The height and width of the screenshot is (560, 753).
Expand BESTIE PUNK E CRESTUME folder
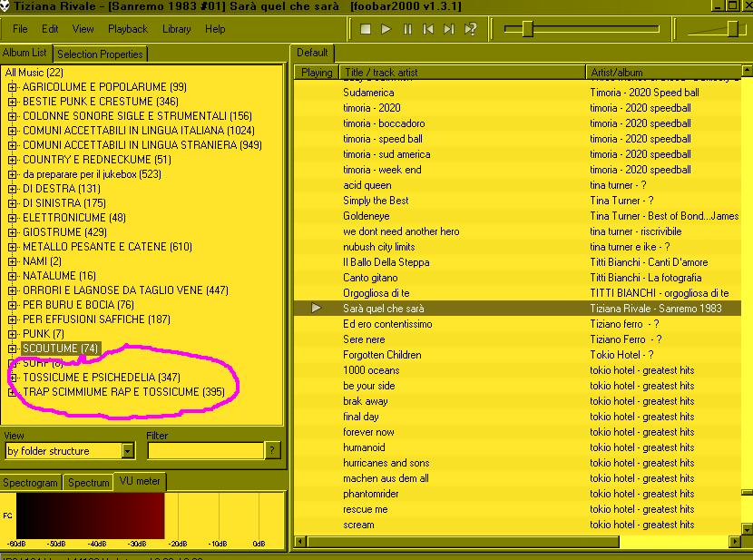[13, 102]
